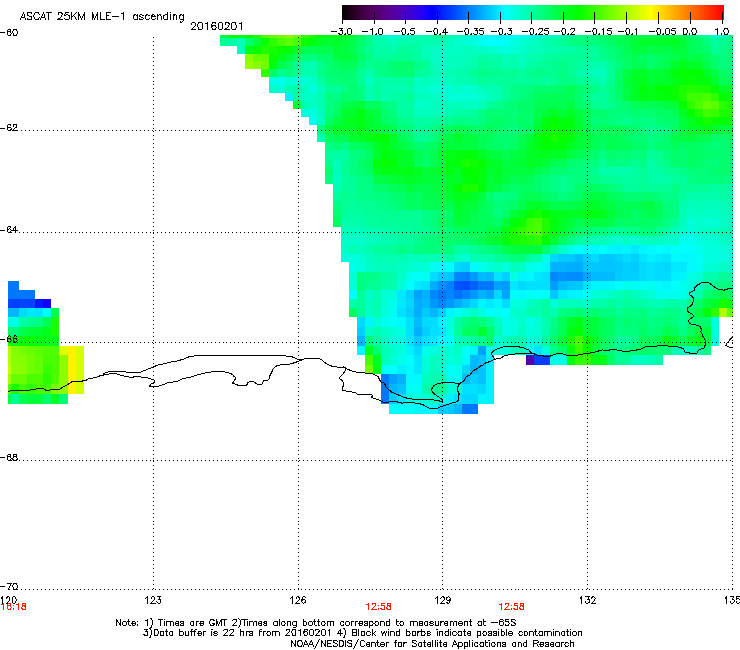
Task: Click the longitude label 129
Action: coord(443,600)
